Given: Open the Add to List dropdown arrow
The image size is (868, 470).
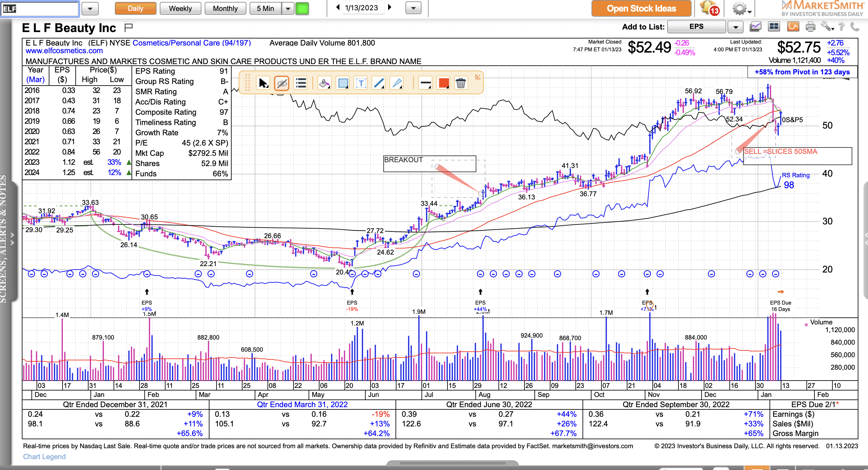Looking at the screenshot, I should (735, 27).
